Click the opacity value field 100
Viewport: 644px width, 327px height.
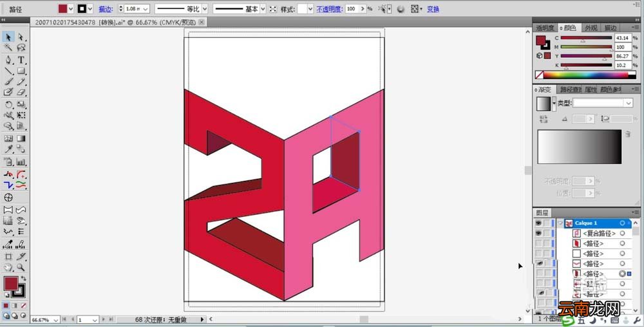click(x=352, y=8)
